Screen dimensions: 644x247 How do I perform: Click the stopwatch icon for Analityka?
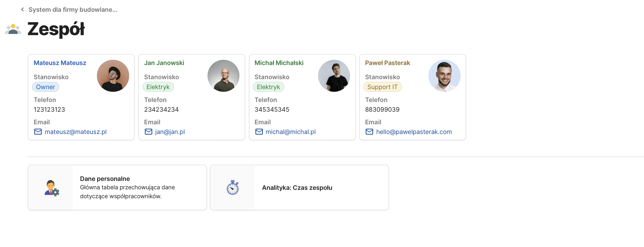click(233, 187)
